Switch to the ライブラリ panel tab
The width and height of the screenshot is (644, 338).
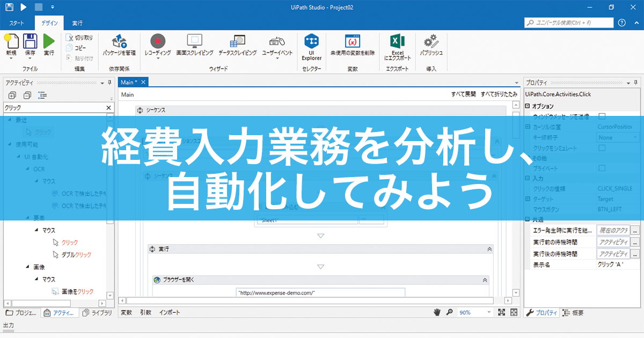point(97,313)
